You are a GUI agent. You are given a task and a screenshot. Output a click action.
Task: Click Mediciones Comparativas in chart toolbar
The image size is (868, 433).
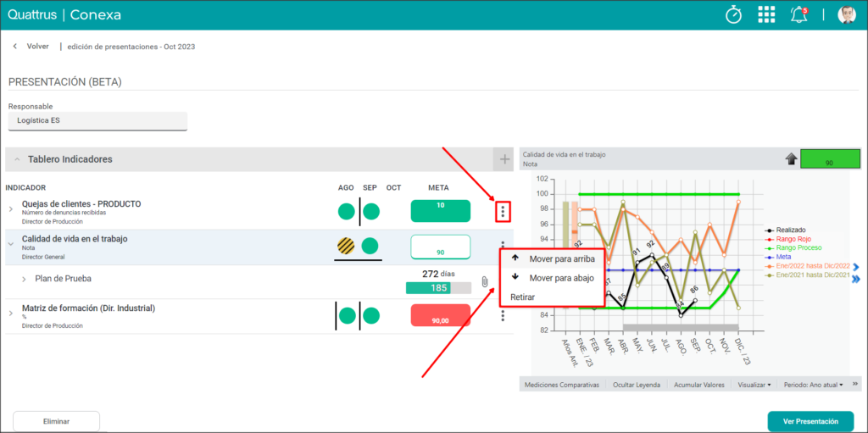pos(562,385)
